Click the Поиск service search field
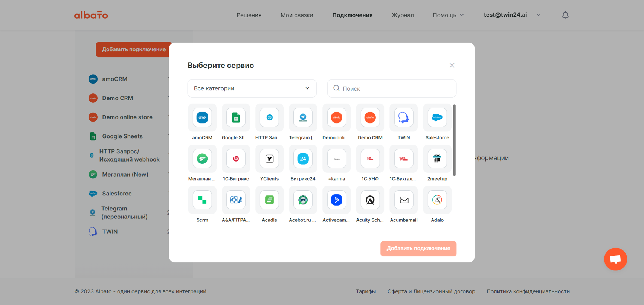The image size is (644, 305). coord(392,88)
